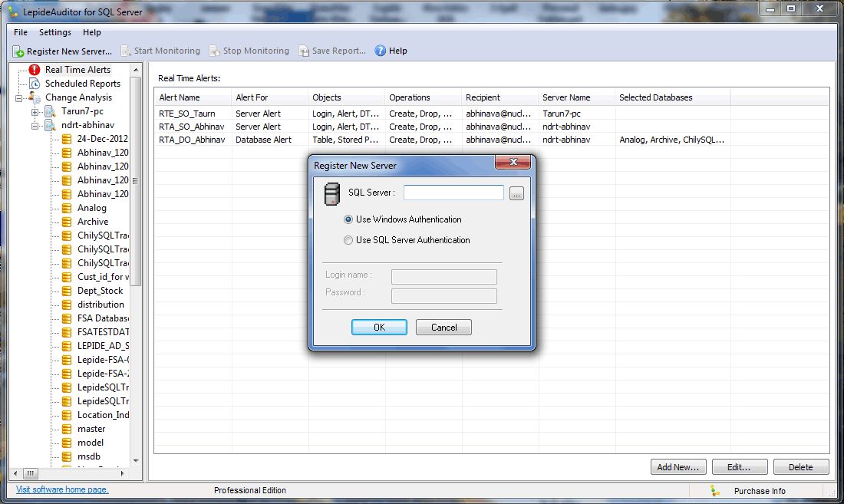
Task: Select the Real Time Alerts tree label
Action: (x=77, y=69)
